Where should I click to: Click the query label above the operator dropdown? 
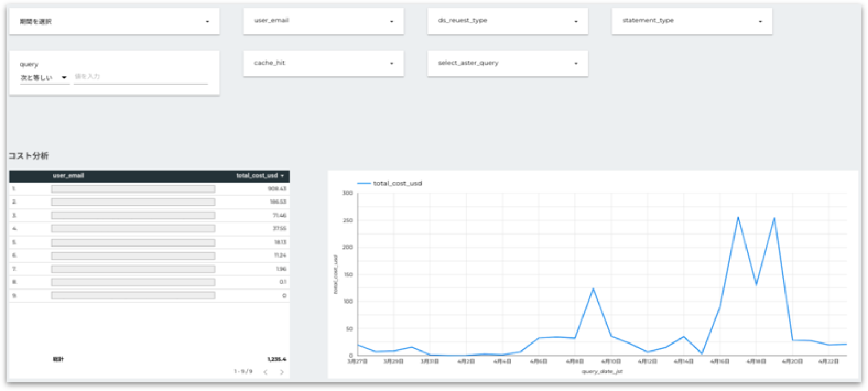point(29,64)
